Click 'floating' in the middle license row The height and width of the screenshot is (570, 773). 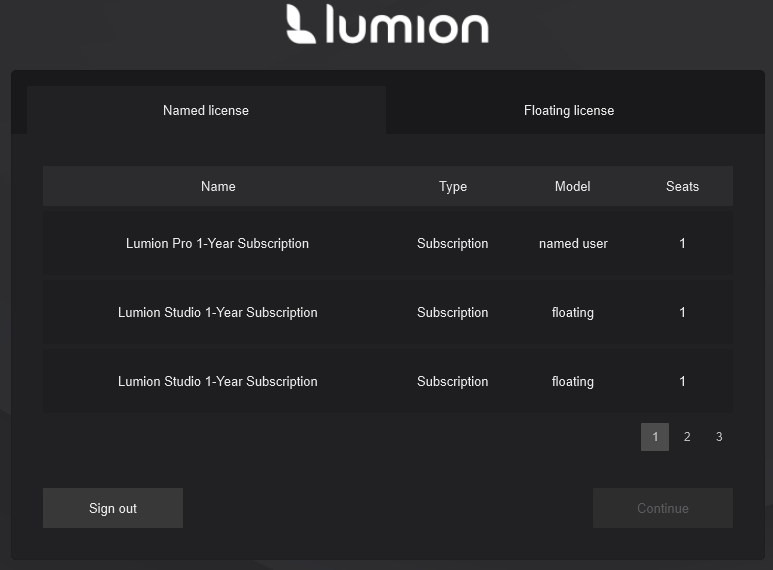[x=573, y=312]
